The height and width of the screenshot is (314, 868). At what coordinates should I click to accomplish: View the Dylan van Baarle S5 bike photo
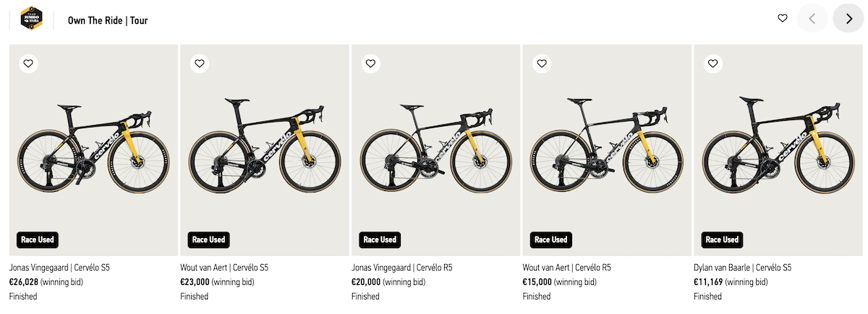coord(778,150)
